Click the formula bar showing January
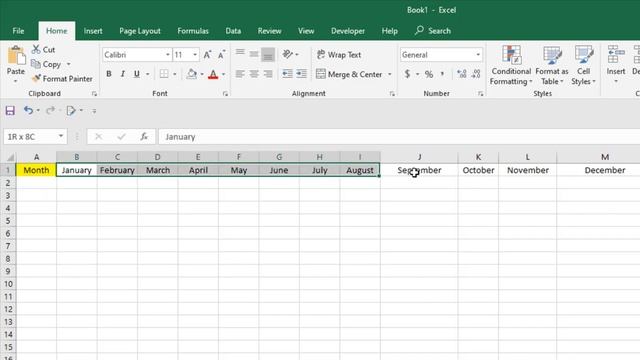Viewport: 640px width, 360px height. [x=399, y=137]
